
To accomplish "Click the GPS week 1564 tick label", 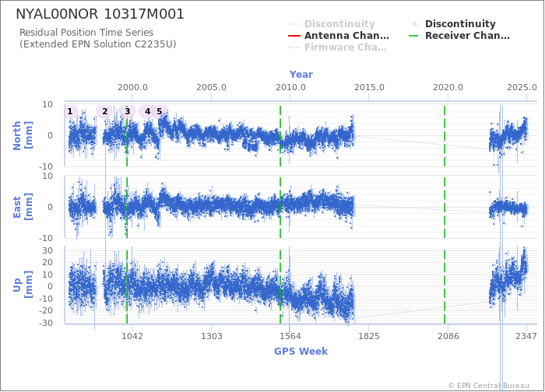I will click(290, 336).
